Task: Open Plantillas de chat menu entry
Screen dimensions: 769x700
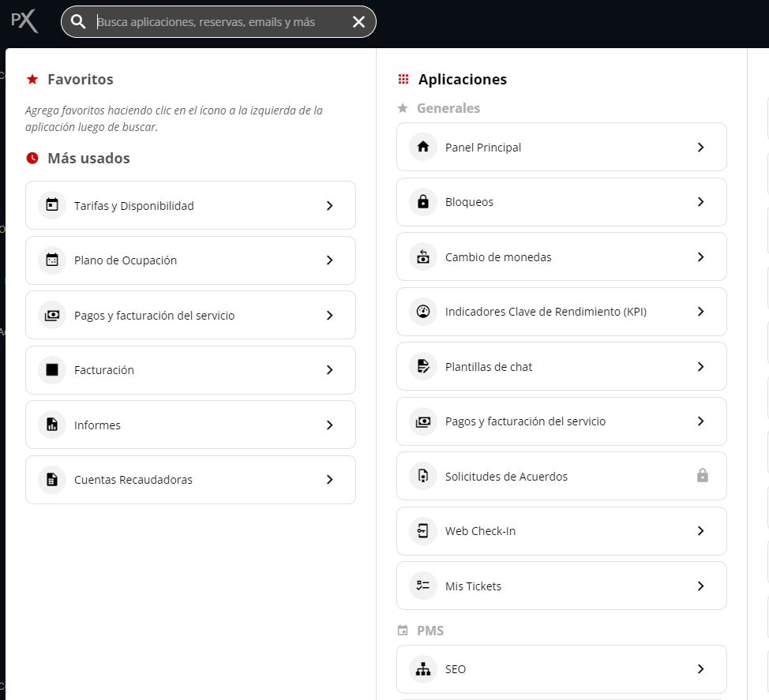Action: [x=489, y=367]
